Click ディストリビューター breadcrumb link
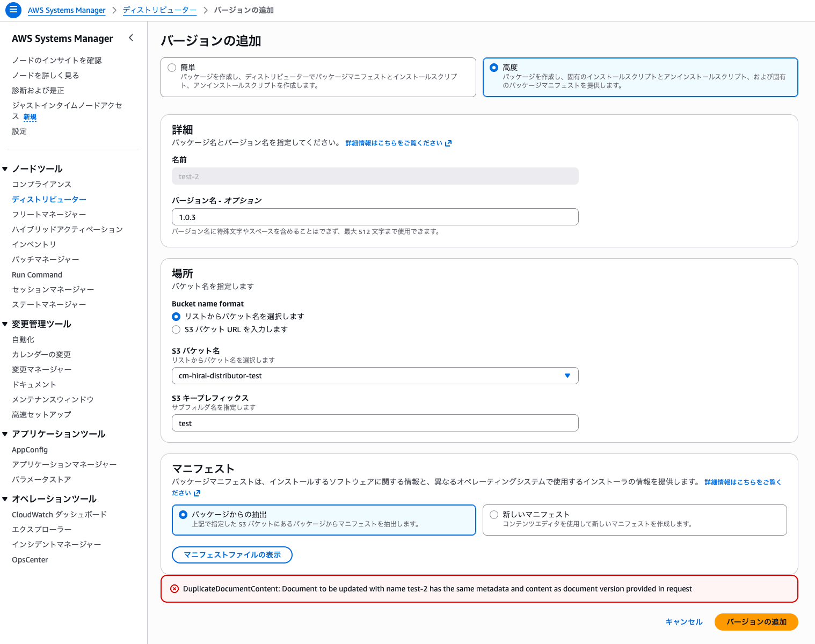The height and width of the screenshot is (644, 815). (x=159, y=10)
